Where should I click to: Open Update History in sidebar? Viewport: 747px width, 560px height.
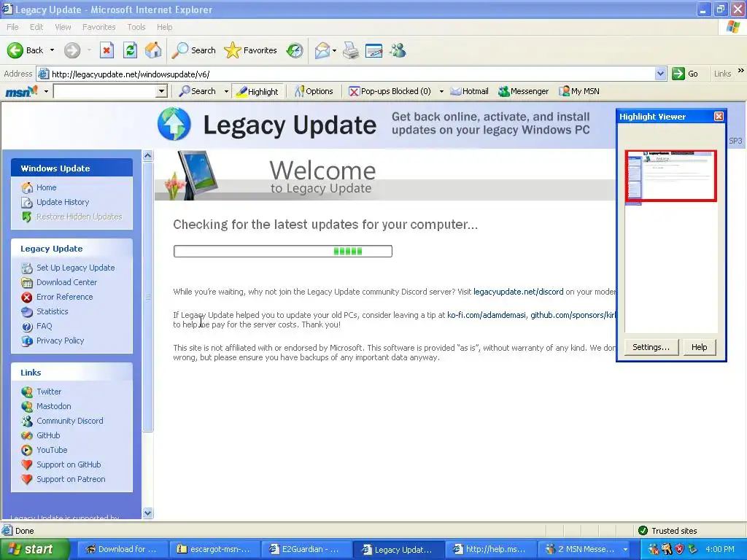pos(63,202)
